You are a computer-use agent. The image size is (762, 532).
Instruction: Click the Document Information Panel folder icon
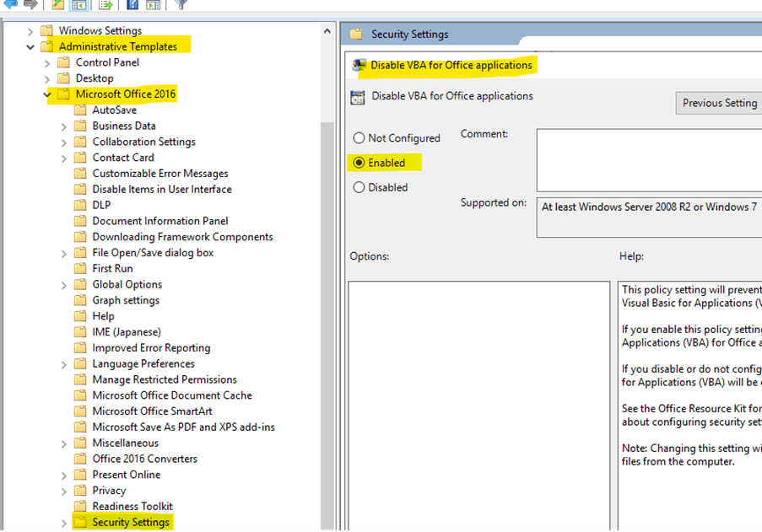80,221
